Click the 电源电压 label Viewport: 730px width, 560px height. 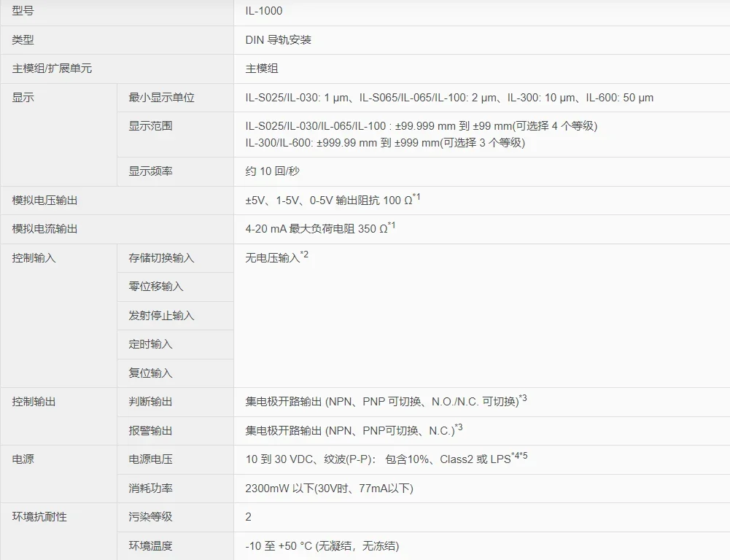150,459
